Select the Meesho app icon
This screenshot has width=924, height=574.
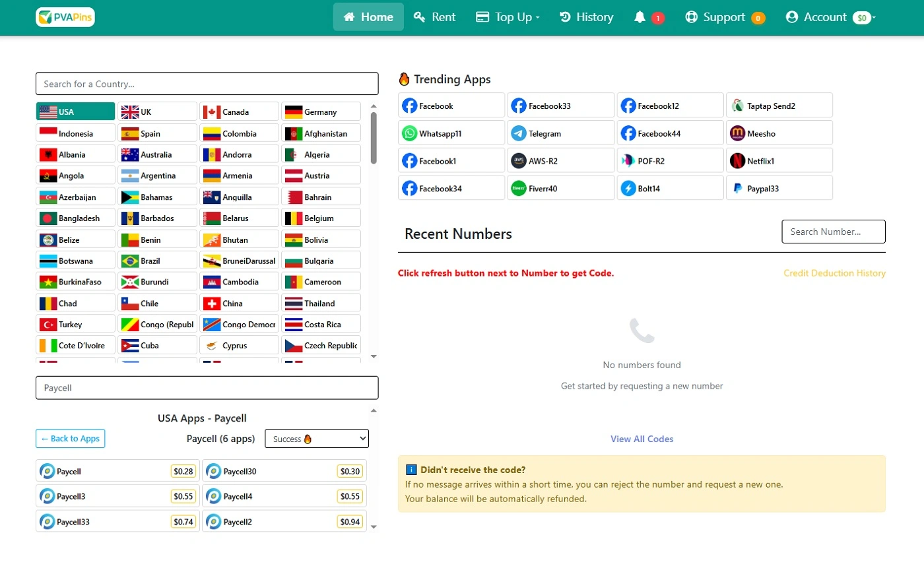[737, 133]
